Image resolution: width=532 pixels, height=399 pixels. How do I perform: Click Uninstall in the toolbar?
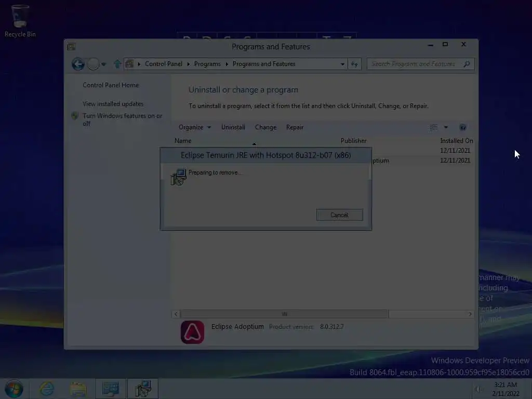[233, 127]
